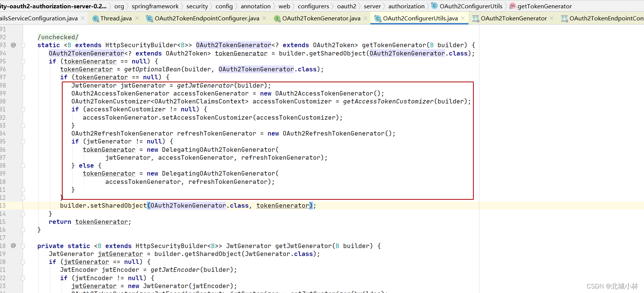
Task: Collapse the 'if (accessTokenCustomizer != null)' block
Action: point(23,109)
